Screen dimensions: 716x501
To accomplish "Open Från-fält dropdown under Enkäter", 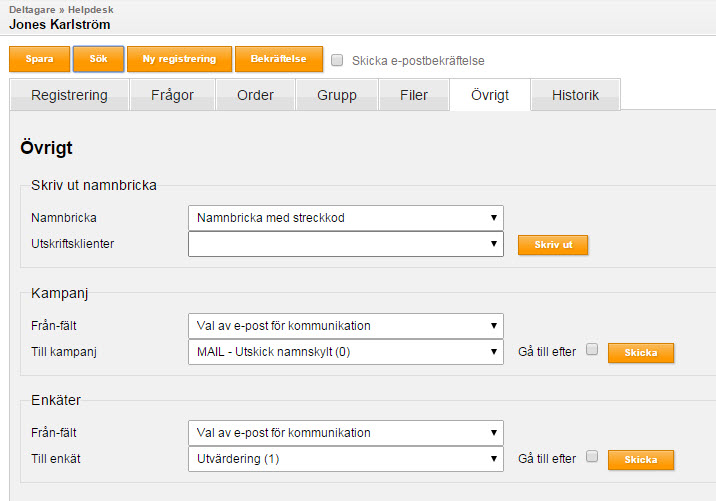I will tap(346, 432).
